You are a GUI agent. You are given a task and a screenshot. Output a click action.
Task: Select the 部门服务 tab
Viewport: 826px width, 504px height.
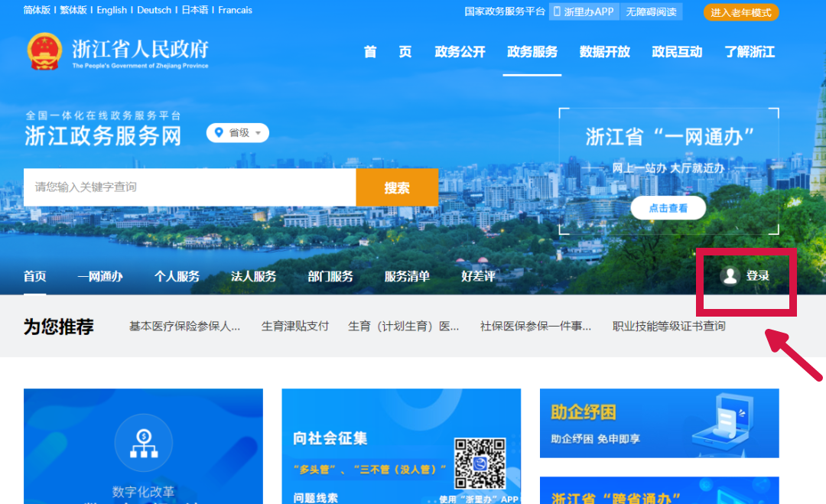coord(330,276)
